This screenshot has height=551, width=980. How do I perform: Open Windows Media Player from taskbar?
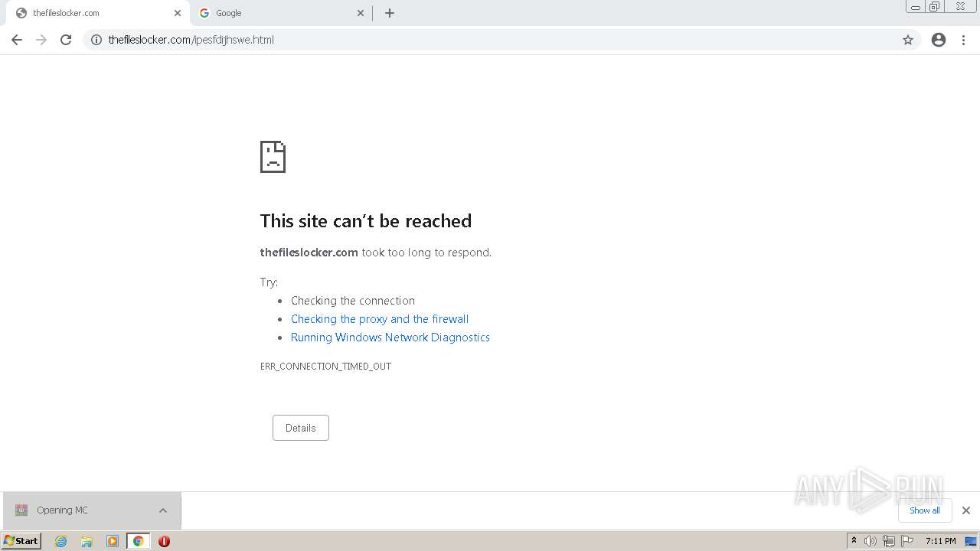coord(113,541)
